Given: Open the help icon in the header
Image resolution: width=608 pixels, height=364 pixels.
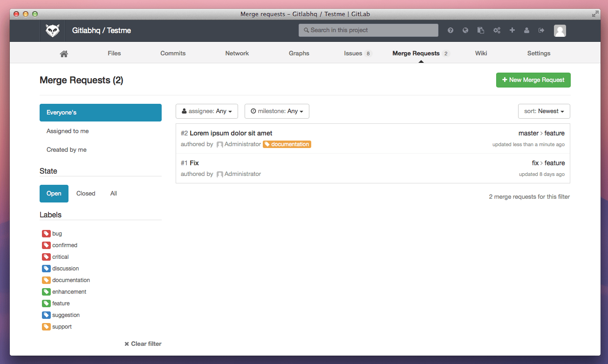Looking at the screenshot, I should point(451,30).
